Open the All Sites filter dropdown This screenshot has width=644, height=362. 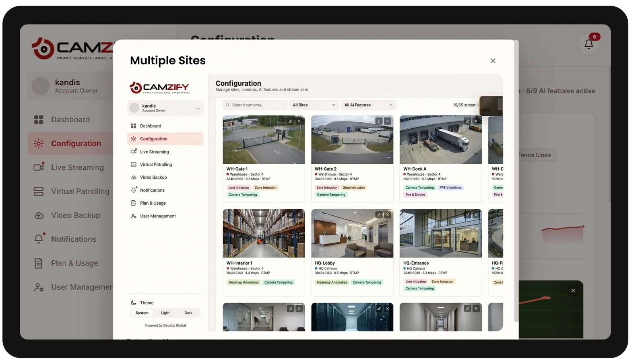click(314, 105)
